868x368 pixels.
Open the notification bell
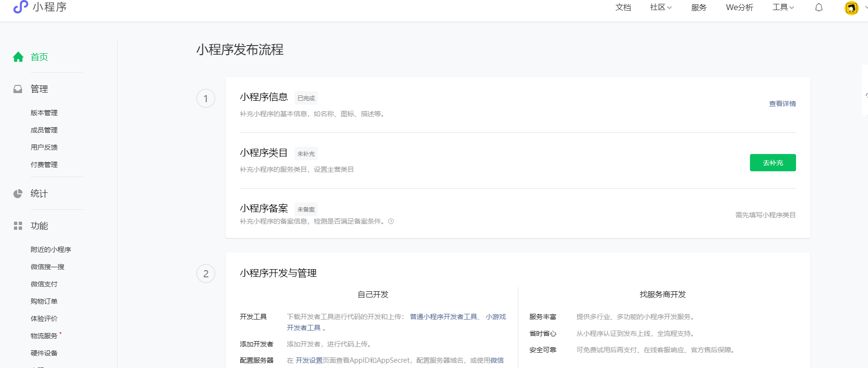(x=819, y=7)
